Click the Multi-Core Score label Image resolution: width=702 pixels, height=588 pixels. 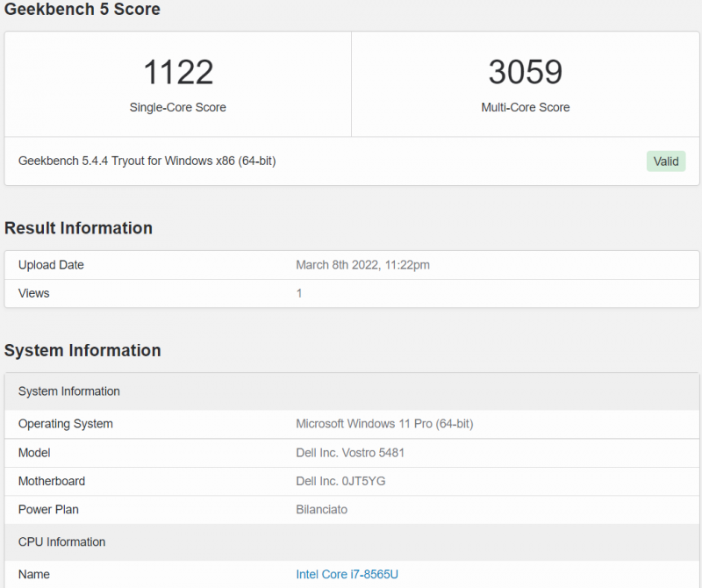click(526, 107)
